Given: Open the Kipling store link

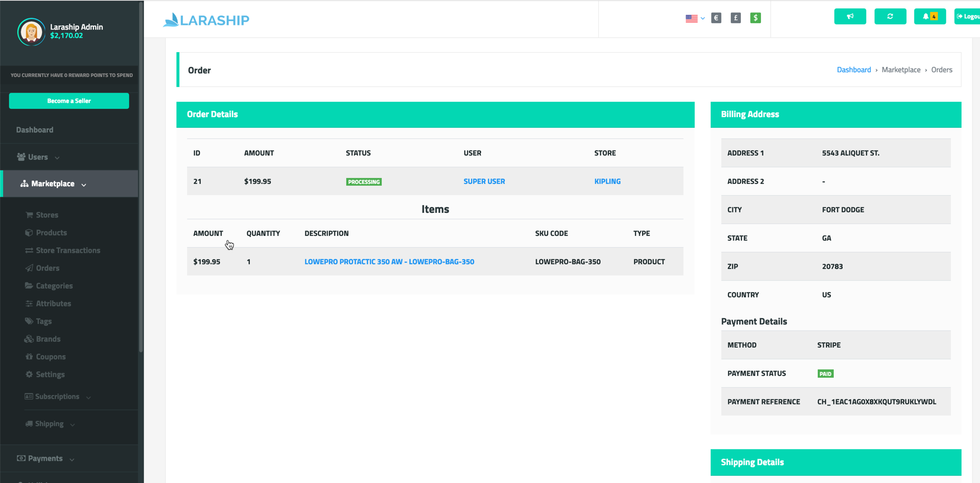Looking at the screenshot, I should point(607,181).
